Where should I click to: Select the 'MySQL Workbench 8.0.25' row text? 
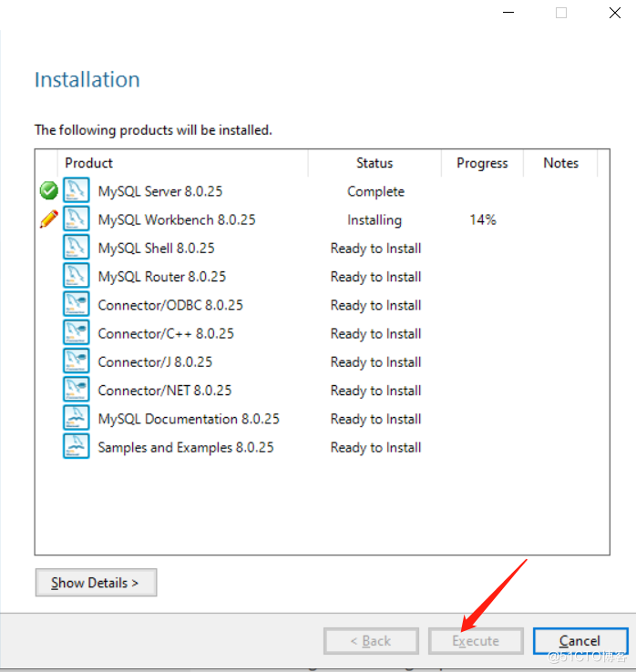[177, 219]
